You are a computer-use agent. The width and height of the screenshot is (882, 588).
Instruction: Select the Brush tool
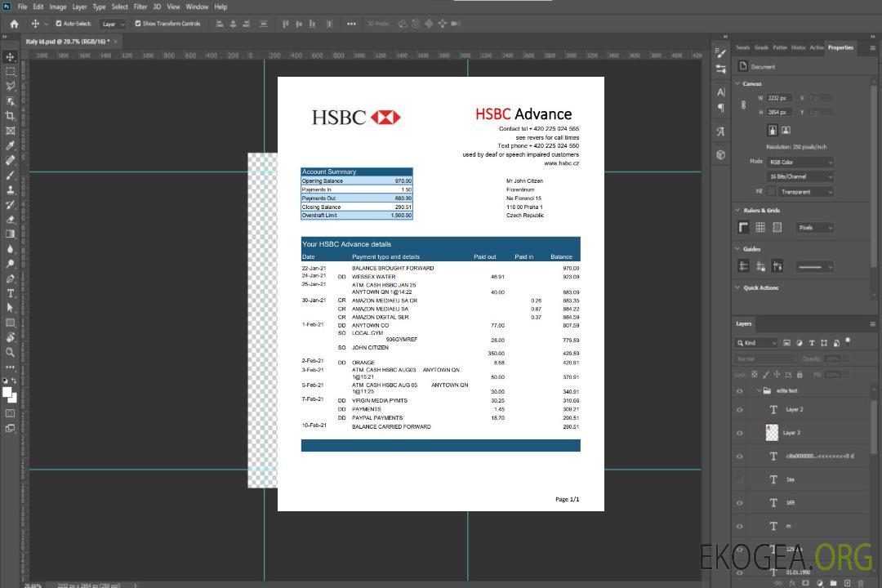[10, 175]
